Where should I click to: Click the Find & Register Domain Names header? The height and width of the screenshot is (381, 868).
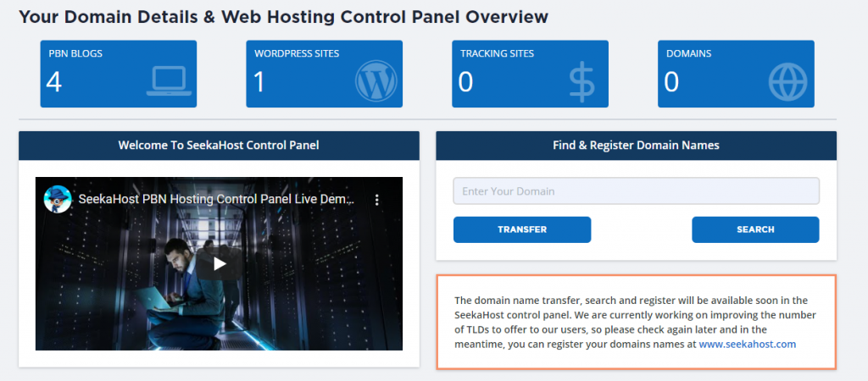[636, 146]
